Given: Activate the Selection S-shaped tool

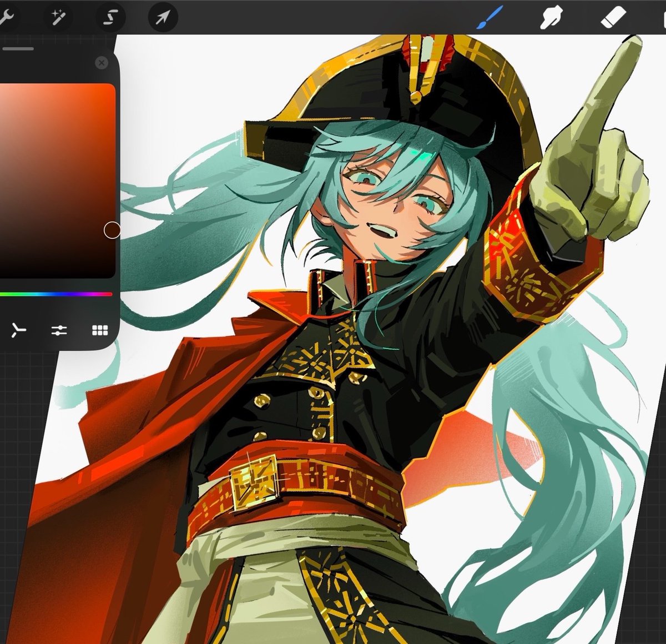Looking at the screenshot, I should tap(110, 18).
